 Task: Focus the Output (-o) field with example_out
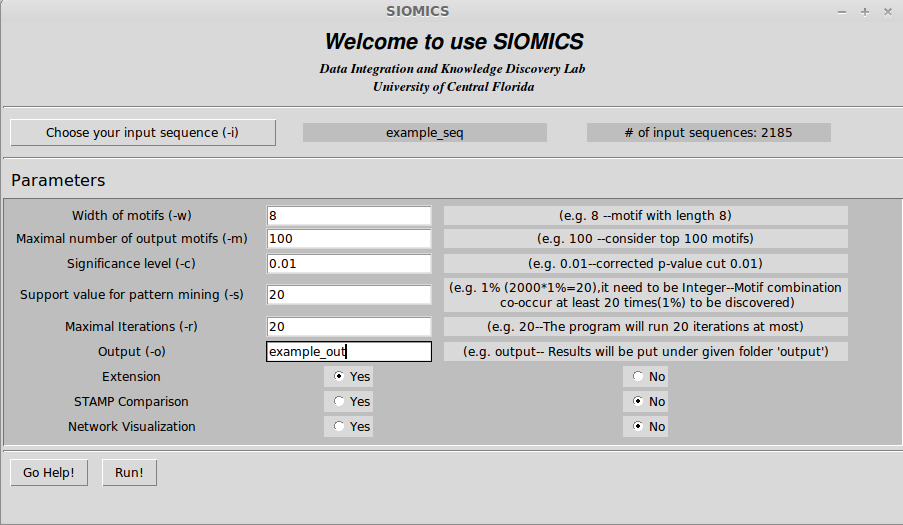pyautogui.click(x=349, y=352)
